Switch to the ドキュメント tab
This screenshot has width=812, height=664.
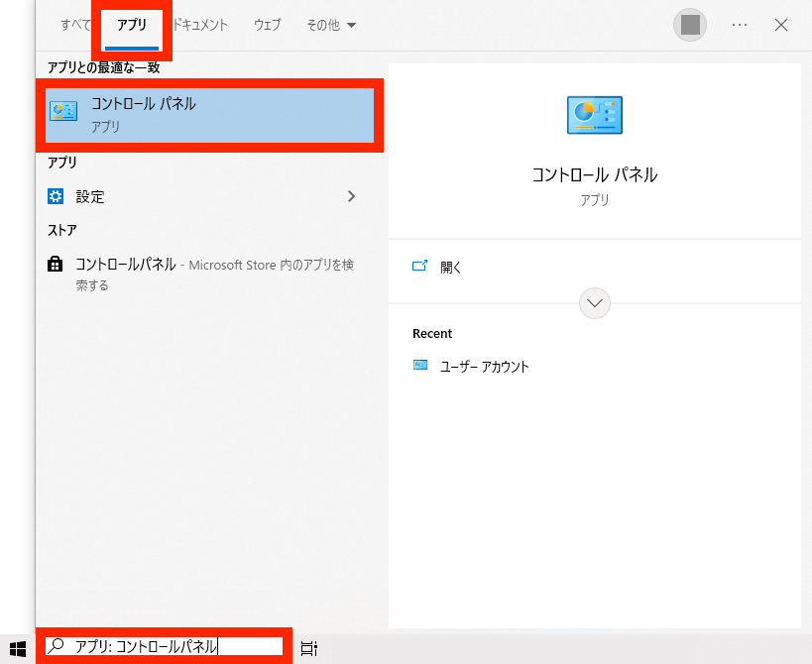coord(200,25)
